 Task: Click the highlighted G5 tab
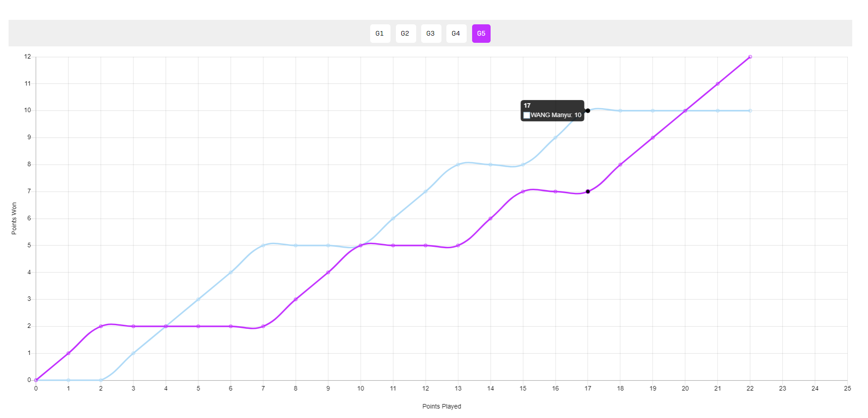(x=481, y=33)
